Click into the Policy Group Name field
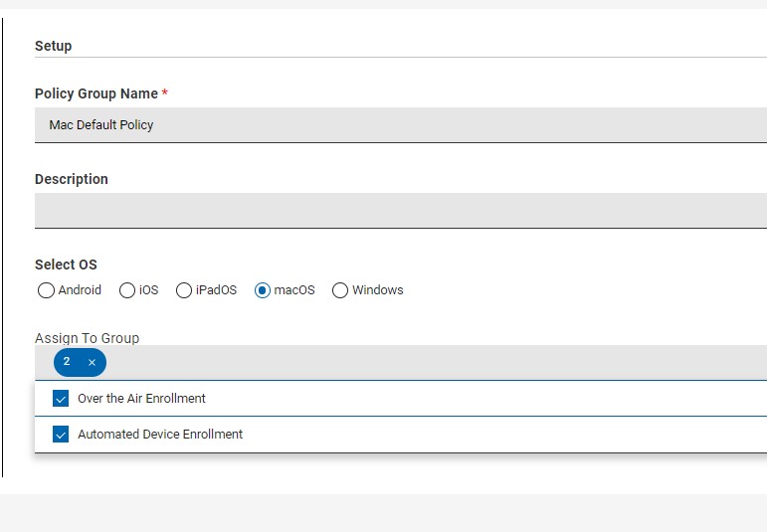 click(401, 125)
